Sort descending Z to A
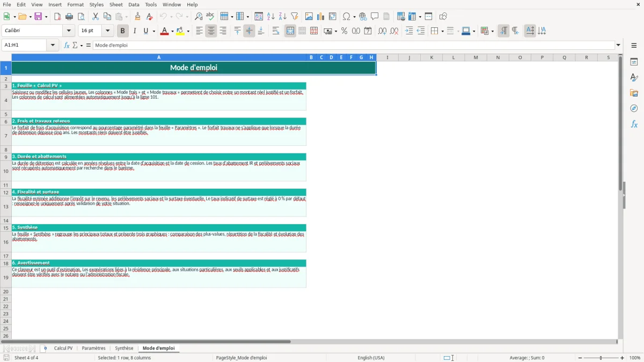The height and width of the screenshot is (362, 644). point(282,17)
